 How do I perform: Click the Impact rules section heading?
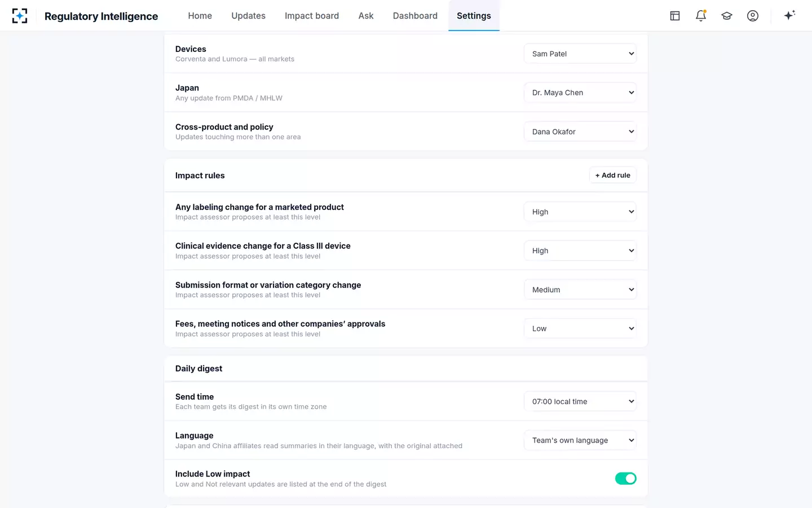click(200, 176)
